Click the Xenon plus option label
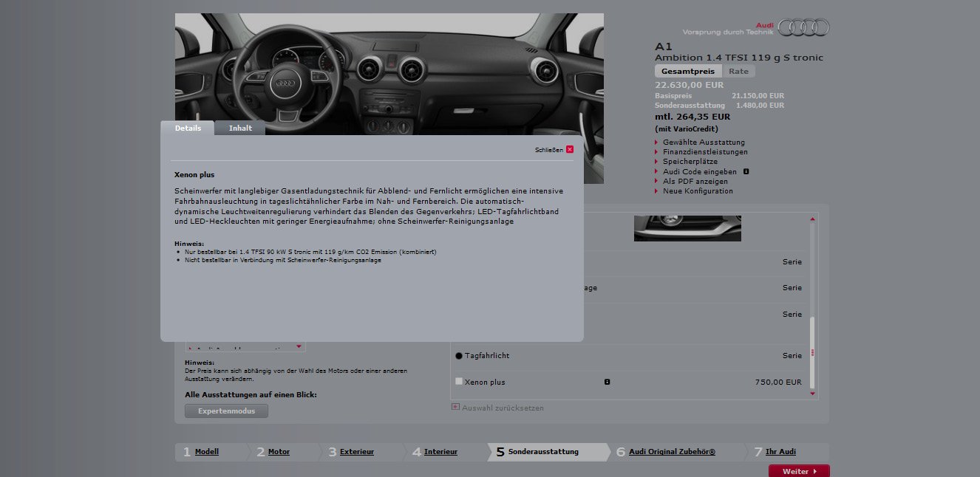The width and height of the screenshot is (980, 477). tap(485, 382)
